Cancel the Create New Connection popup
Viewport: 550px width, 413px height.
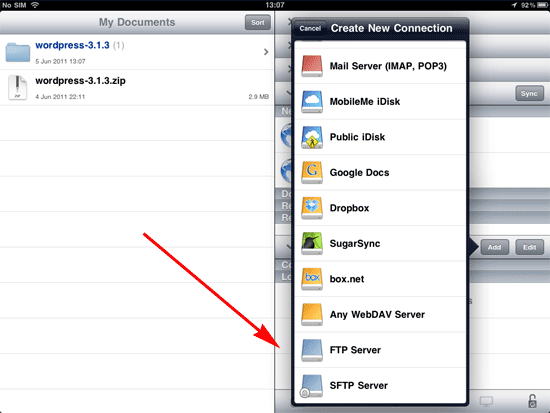(310, 28)
